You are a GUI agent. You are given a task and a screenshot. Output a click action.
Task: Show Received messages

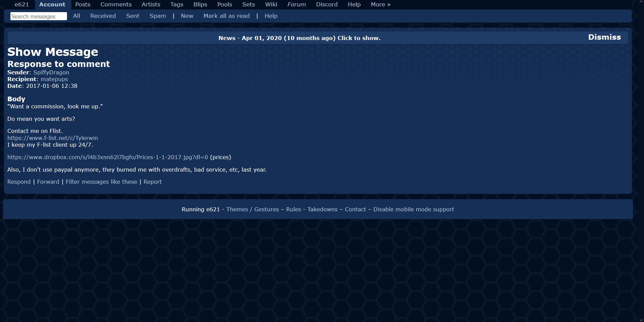click(x=103, y=16)
